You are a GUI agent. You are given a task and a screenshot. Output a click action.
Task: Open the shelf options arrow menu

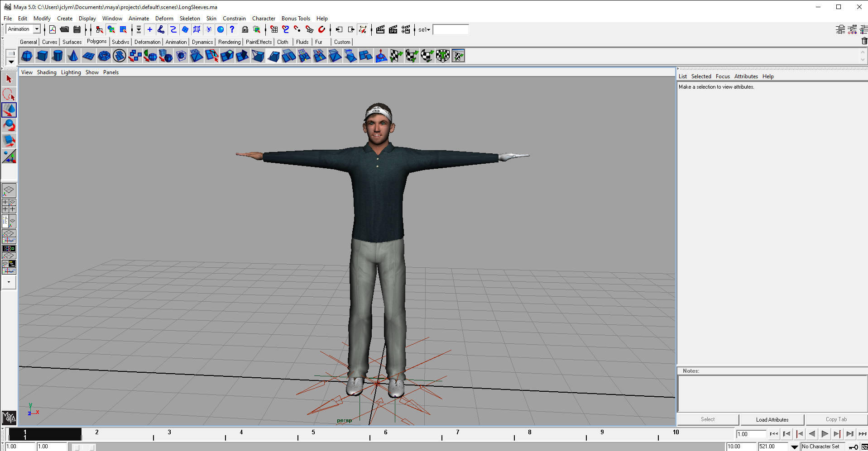11,62
